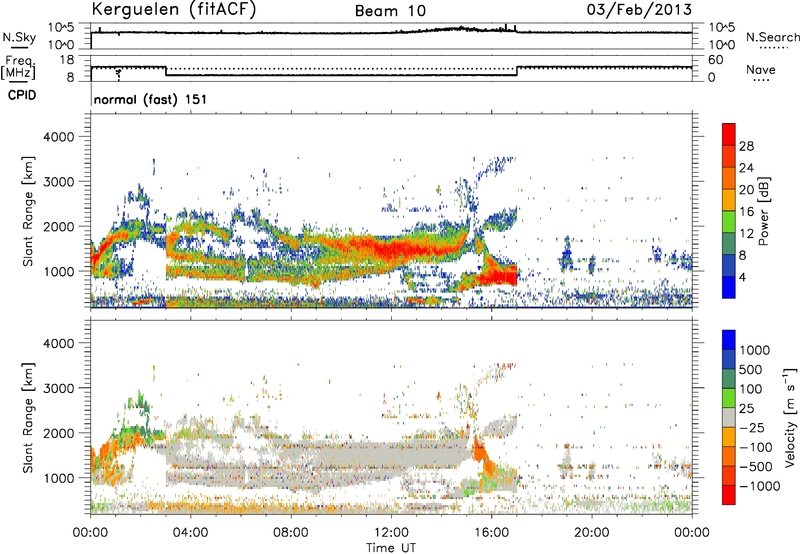The width and height of the screenshot is (800, 554).
Task: Click the '2000' tick of velocity panel
Action: (58, 433)
